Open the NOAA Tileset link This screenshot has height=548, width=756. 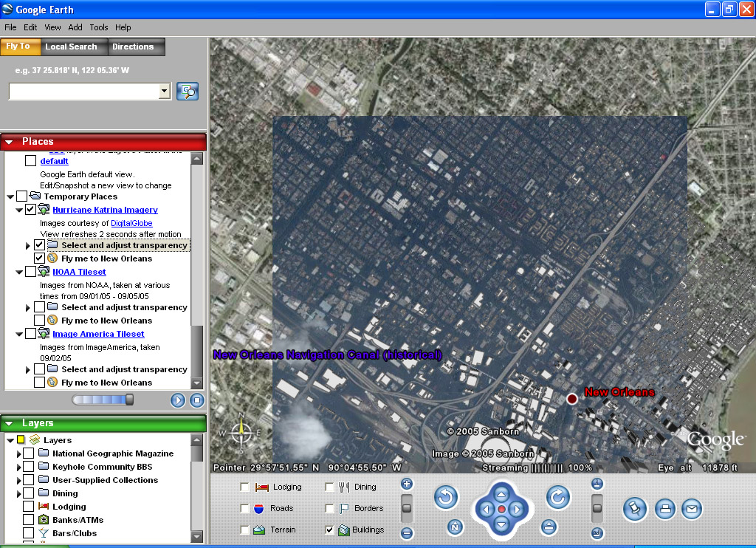pos(79,272)
